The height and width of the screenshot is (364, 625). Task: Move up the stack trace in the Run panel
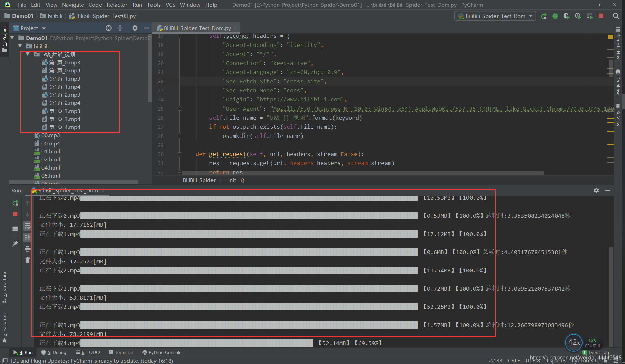28,203
